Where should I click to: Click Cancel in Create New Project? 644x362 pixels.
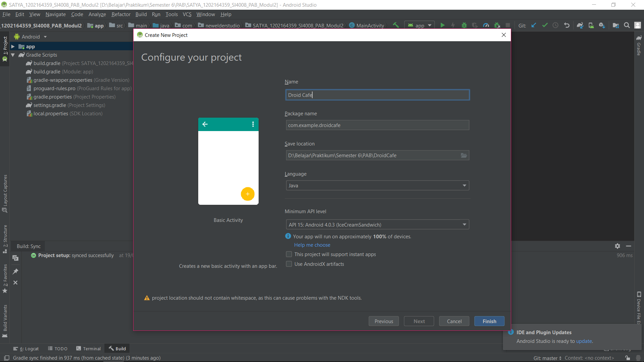tap(454, 321)
